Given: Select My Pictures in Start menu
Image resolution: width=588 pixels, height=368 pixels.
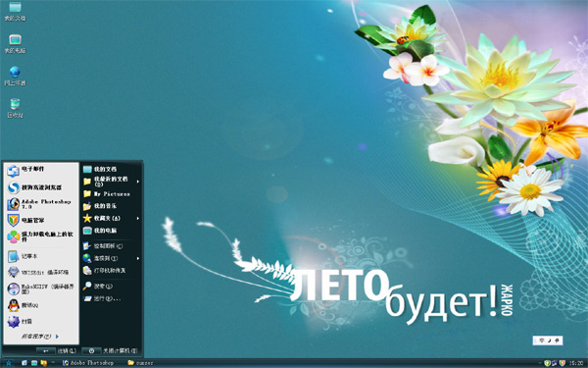Looking at the screenshot, I should pyautogui.click(x=111, y=193).
